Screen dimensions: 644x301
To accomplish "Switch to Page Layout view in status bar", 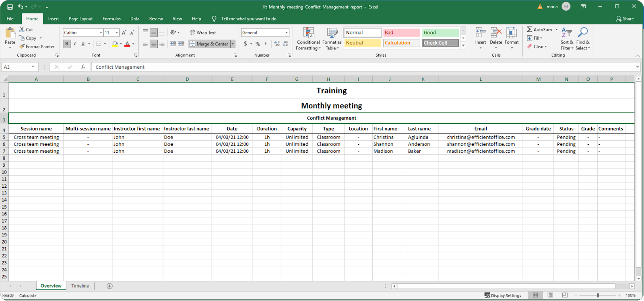I will (x=550, y=295).
